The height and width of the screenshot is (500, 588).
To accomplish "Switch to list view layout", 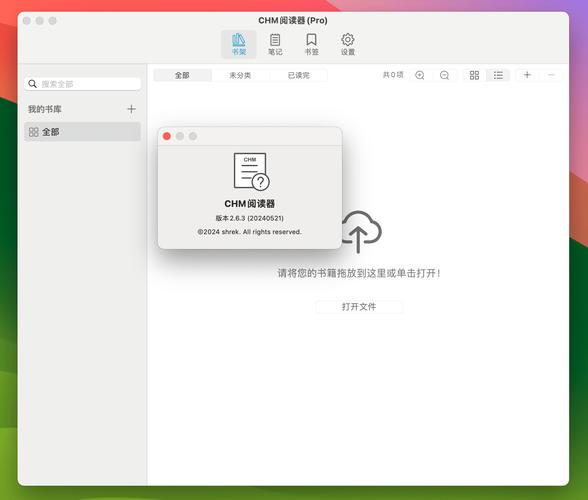I will (x=498, y=75).
